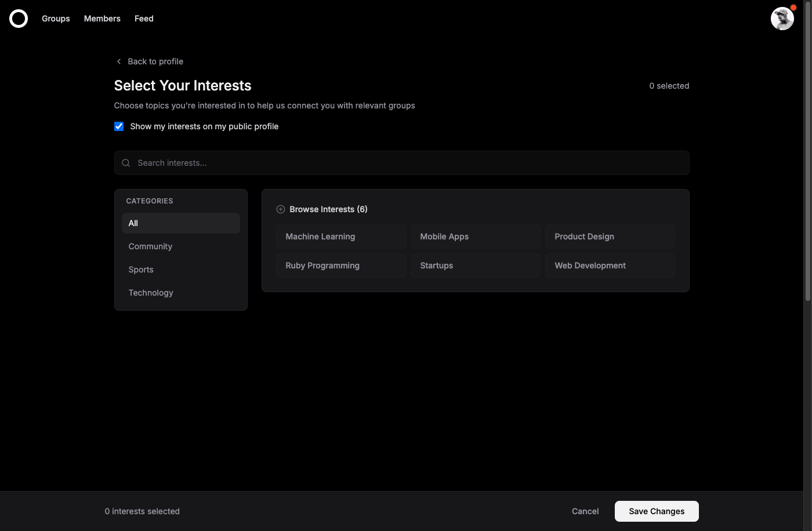Select the Web Development interest
Image resolution: width=812 pixels, height=531 pixels.
tap(610, 265)
